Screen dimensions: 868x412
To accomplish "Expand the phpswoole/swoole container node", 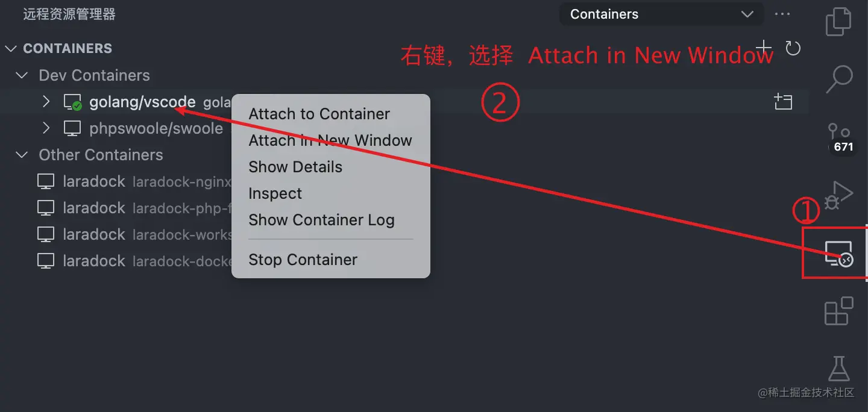I will pyautogui.click(x=46, y=128).
